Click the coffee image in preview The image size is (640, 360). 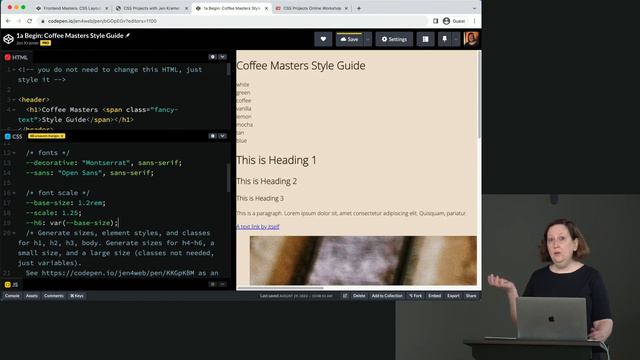coord(363,260)
